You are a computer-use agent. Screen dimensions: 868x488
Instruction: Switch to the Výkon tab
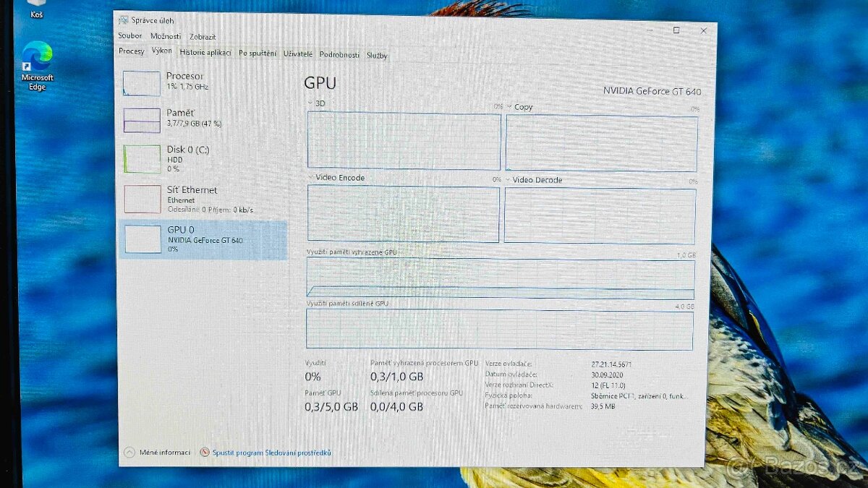pos(161,51)
